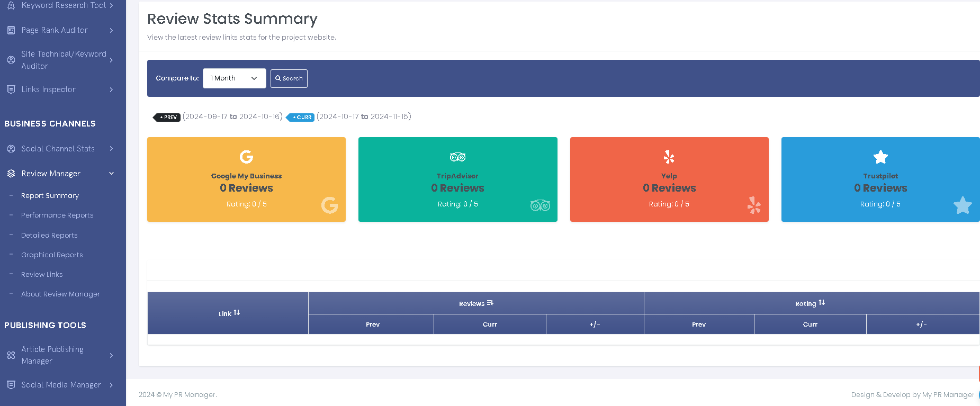This screenshot has height=406, width=980.
Task: Sort table by Reviews column icon
Action: [x=490, y=303]
